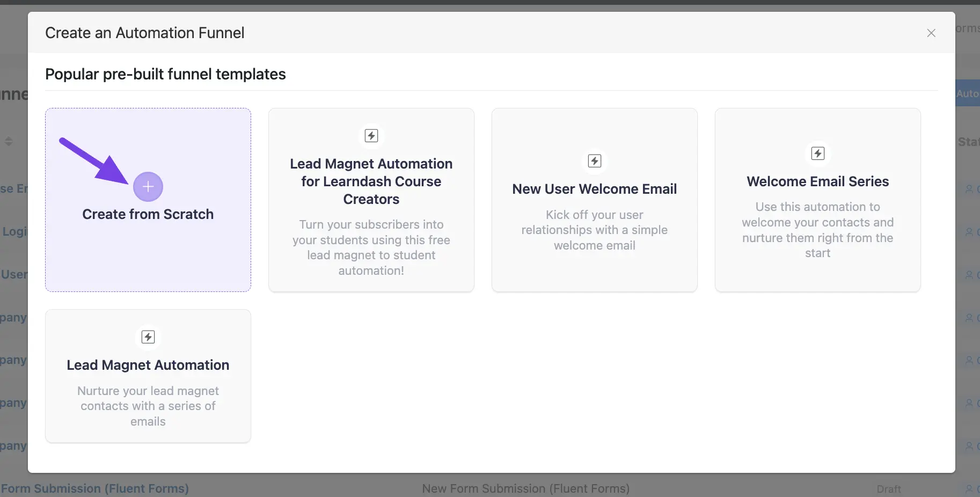Click 'Kick off your user relationships' description

pyautogui.click(x=595, y=230)
